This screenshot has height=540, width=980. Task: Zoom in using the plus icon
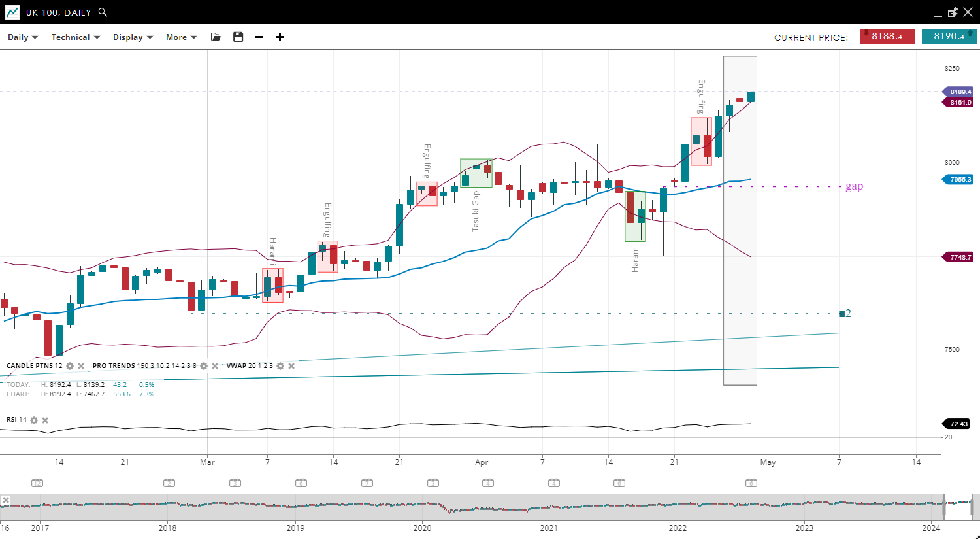coord(280,37)
